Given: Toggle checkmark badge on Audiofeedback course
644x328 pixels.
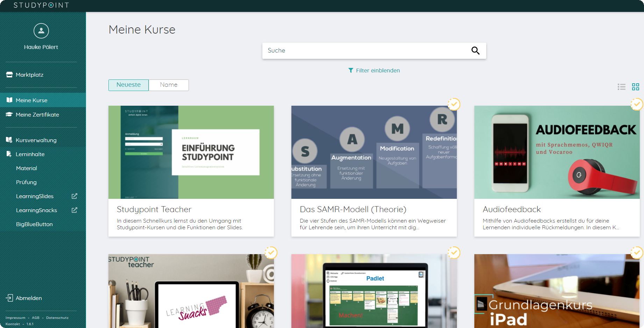Looking at the screenshot, I should tap(636, 104).
